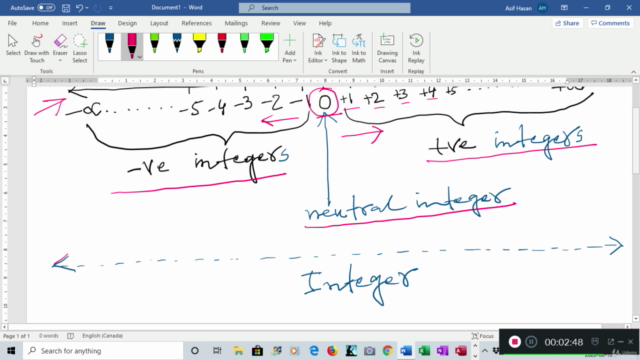Open the Mailings tab
Viewport: 640px width, 360px height.
(236, 23)
